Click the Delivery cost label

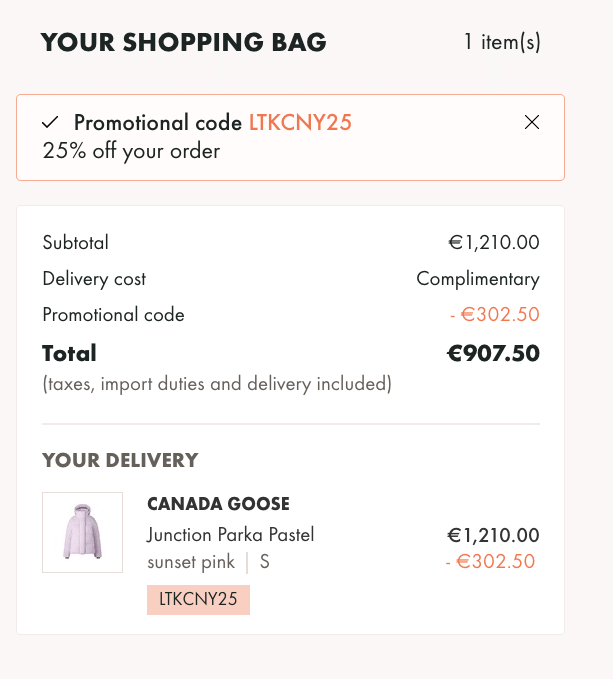click(x=94, y=279)
